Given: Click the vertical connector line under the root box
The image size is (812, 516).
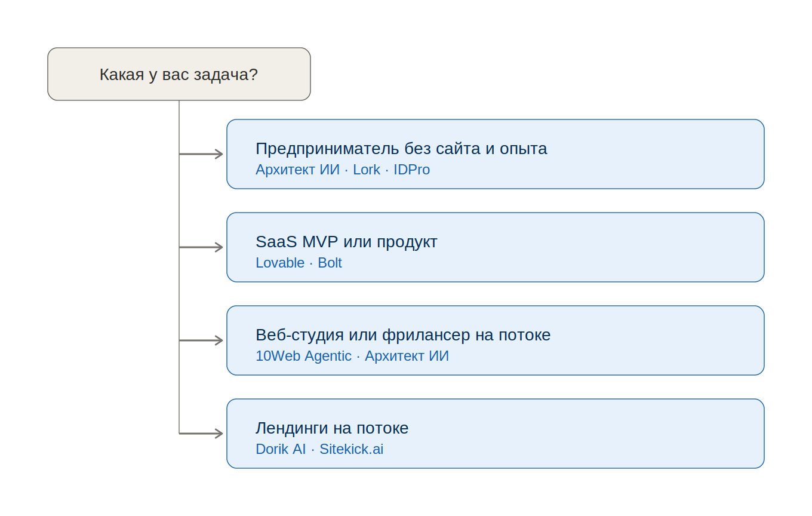Looking at the screenshot, I should pos(179,267).
